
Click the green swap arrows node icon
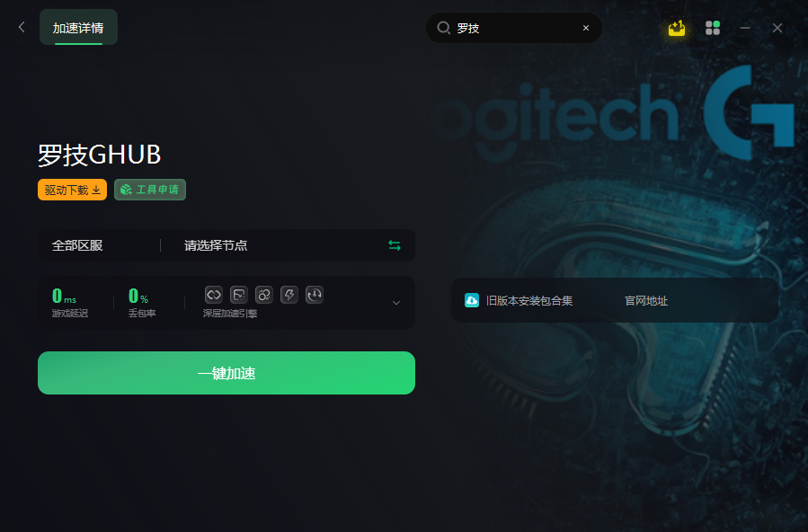point(395,245)
